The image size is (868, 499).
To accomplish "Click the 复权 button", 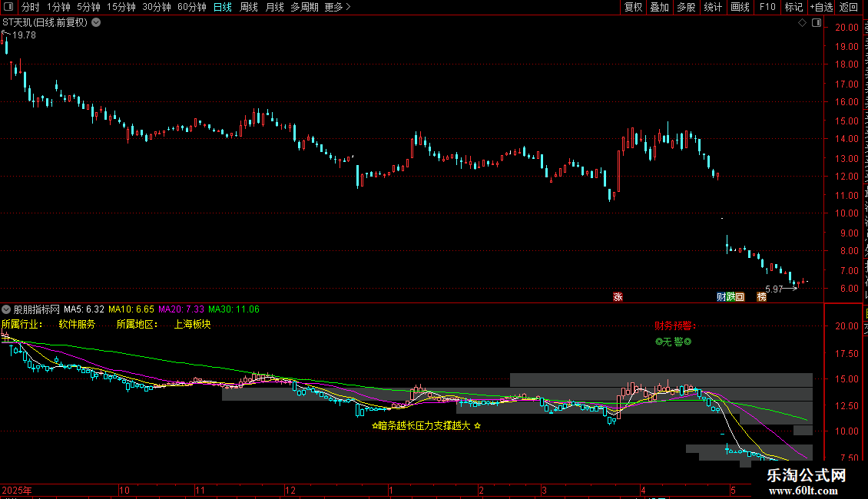I will coord(633,7).
